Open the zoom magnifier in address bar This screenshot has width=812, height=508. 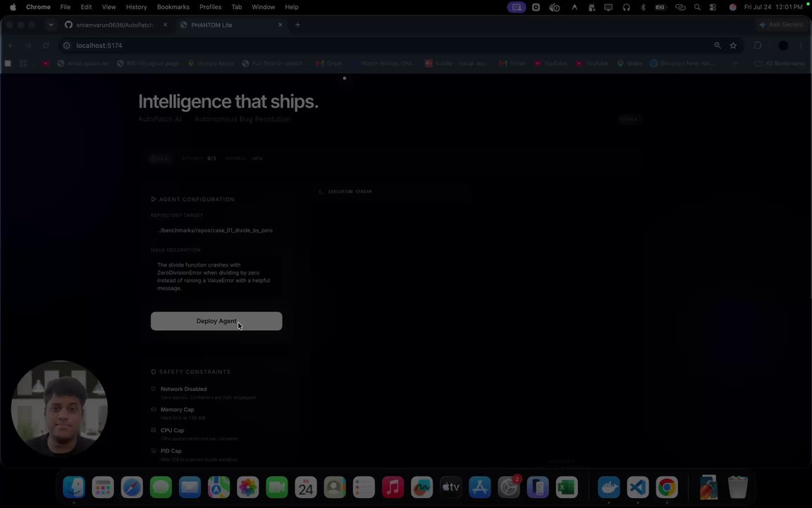tap(718, 46)
